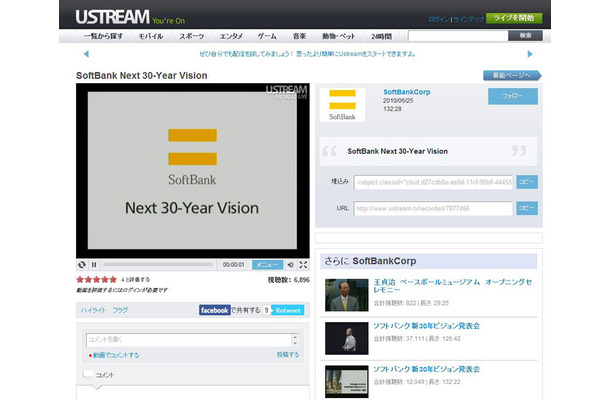Open 一覧から探す navigation item

pyautogui.click(x=103, y=36)
